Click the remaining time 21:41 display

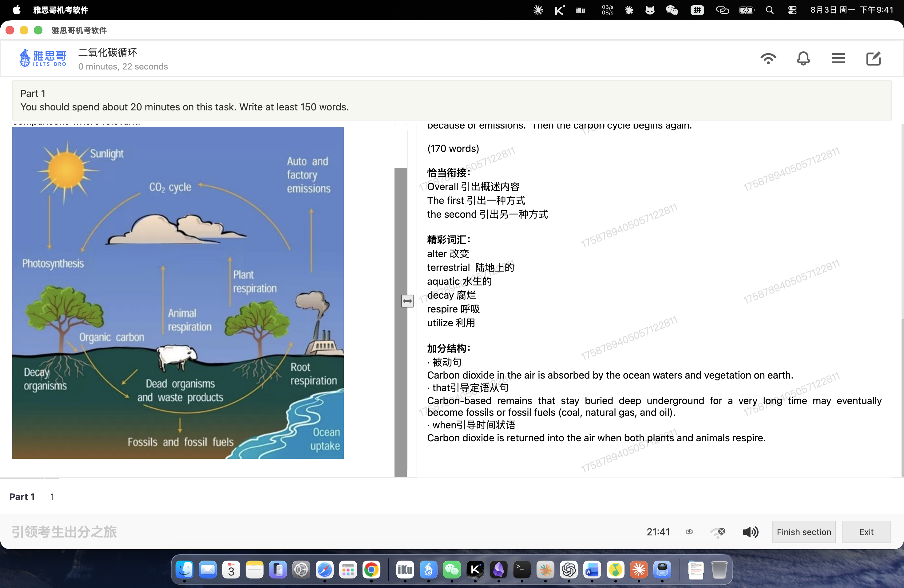click(658, 532)
